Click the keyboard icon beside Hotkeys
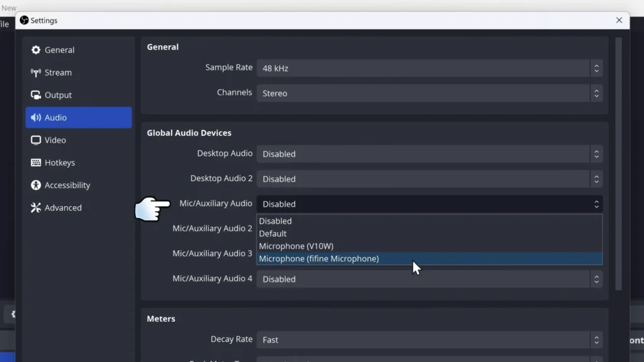 tap(36, 163)
